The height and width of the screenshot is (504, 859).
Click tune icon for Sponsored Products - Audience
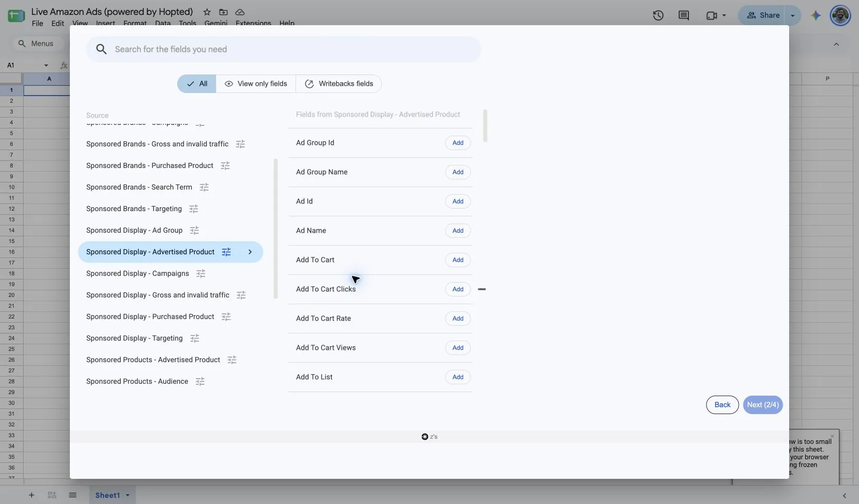coord(200,382)
